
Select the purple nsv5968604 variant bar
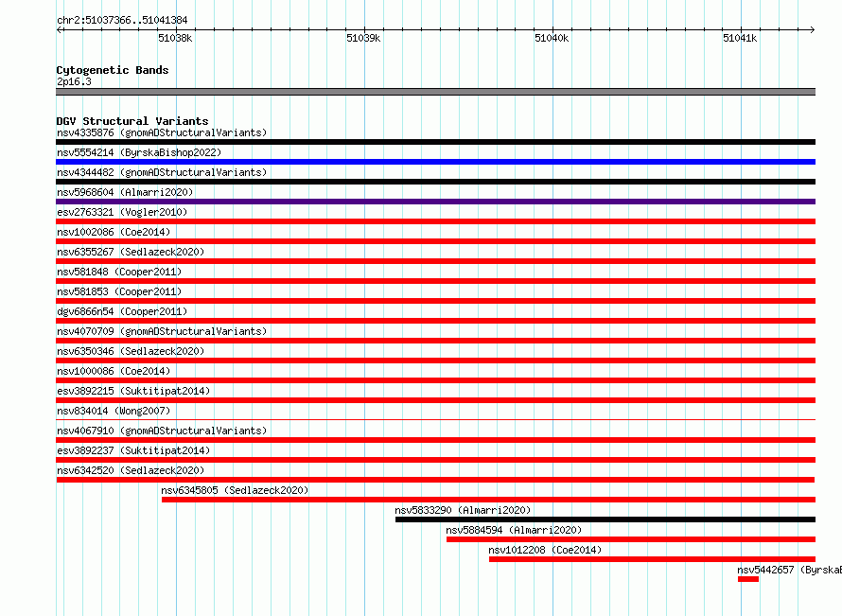point(435,202)
